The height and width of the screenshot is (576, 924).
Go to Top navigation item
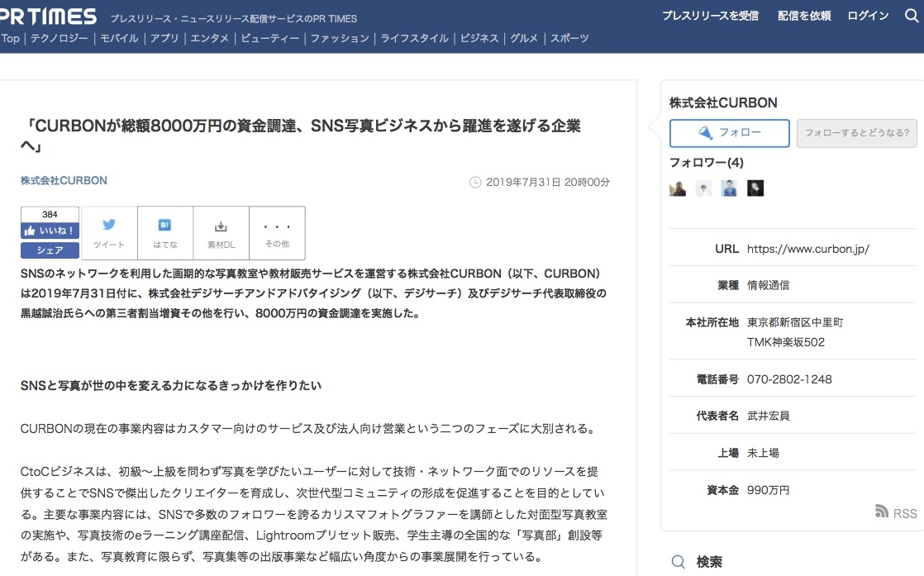pyautogui.click(x=10, y=38)
